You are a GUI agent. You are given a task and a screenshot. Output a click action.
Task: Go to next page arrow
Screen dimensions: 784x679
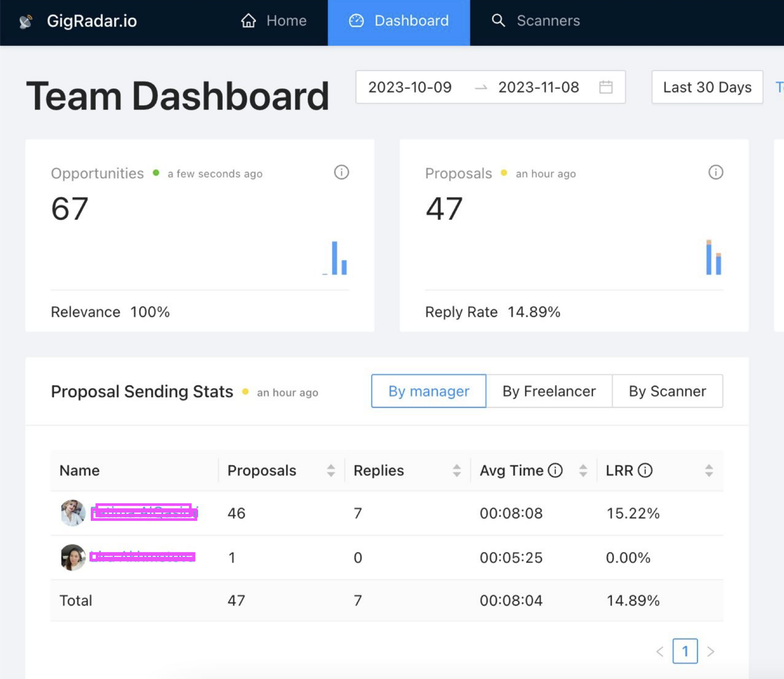click(x=710, y=651)
